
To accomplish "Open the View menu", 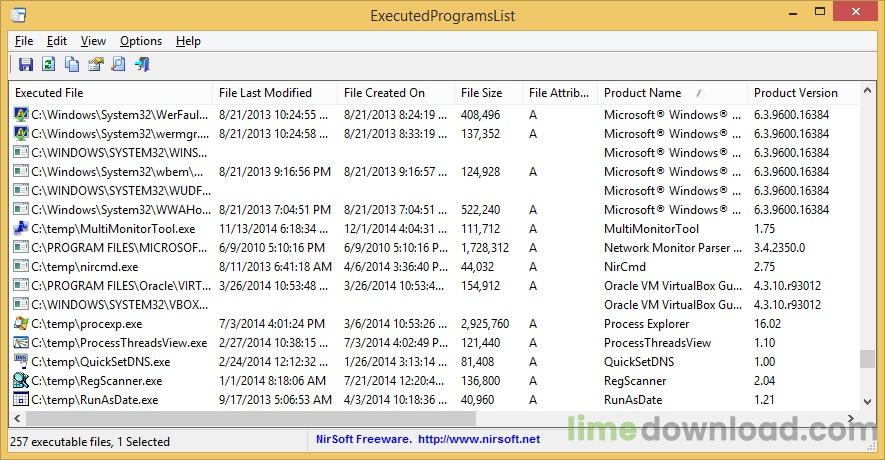I will [x=93, y=41].
